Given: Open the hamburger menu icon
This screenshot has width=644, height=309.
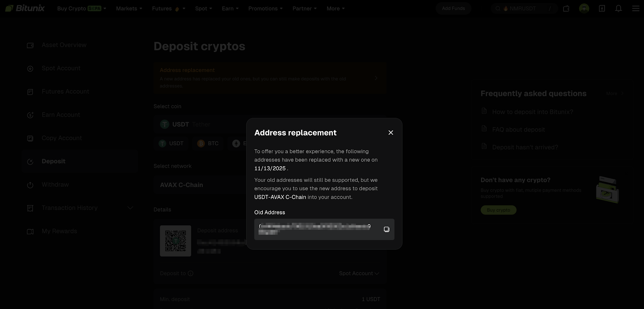Looking at the screenshot, I should point(636,8).
